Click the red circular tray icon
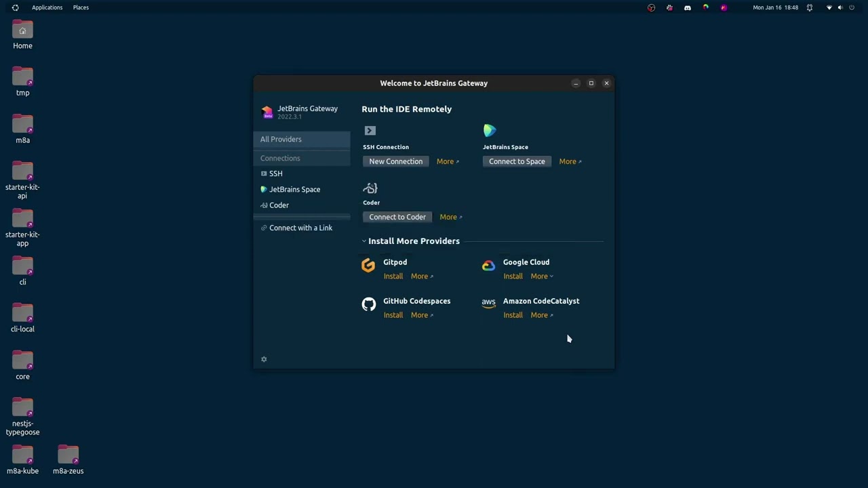Screen dimensions: 868x488 point(651,7)
